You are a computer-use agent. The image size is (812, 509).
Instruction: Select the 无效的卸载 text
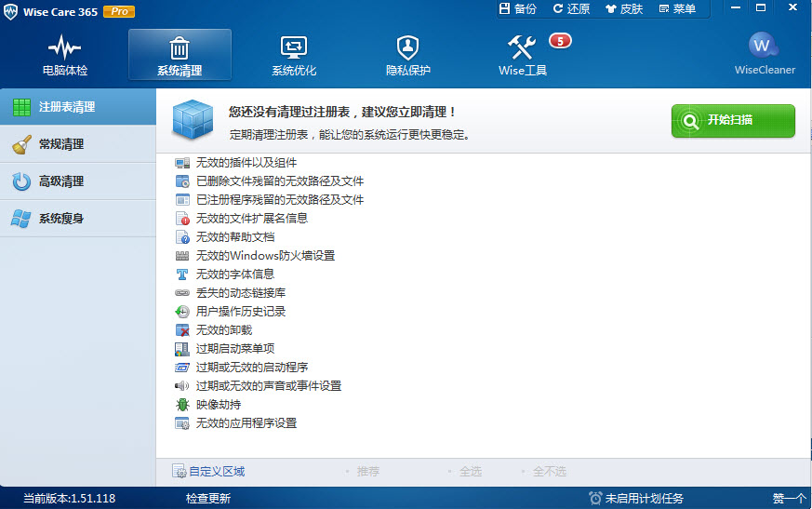click(224, 330)
